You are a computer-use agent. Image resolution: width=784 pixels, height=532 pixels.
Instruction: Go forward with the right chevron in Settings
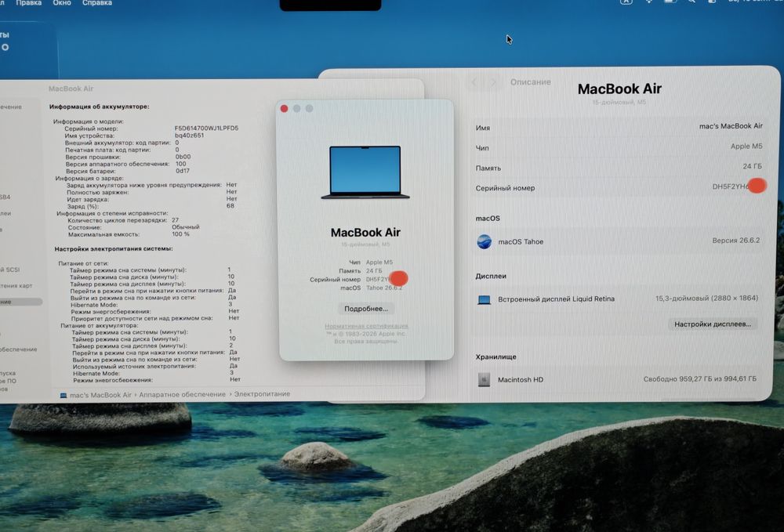pos(493,82)
